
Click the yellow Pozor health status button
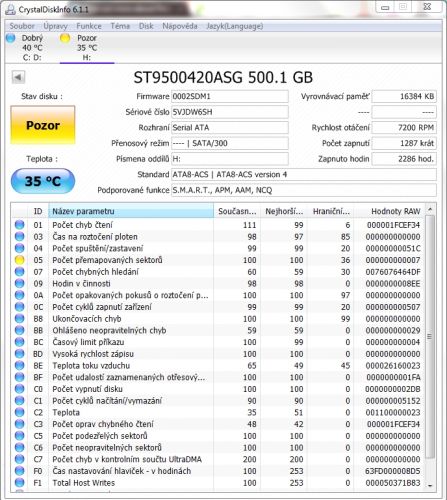[43, 125]
